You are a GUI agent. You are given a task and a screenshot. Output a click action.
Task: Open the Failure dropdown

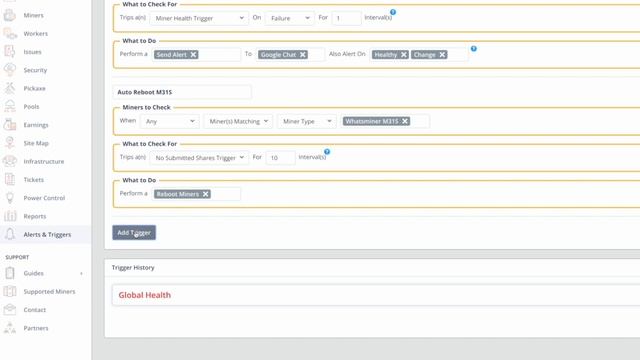pyautogui.click(x=289, y=18)
